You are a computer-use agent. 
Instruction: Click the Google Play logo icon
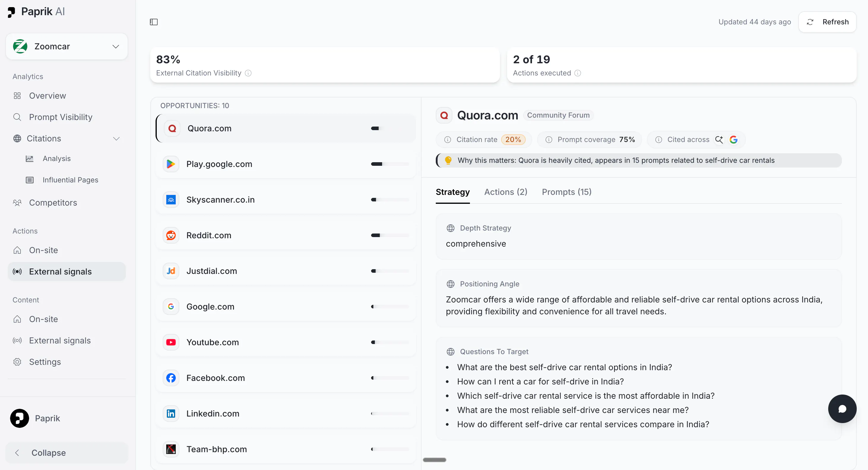point(171,164)
